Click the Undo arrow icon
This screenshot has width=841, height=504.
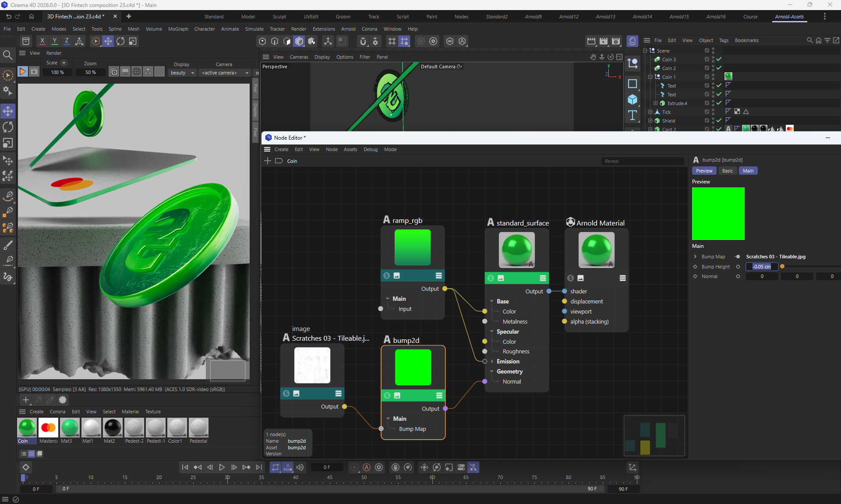[x=8, y=16]
